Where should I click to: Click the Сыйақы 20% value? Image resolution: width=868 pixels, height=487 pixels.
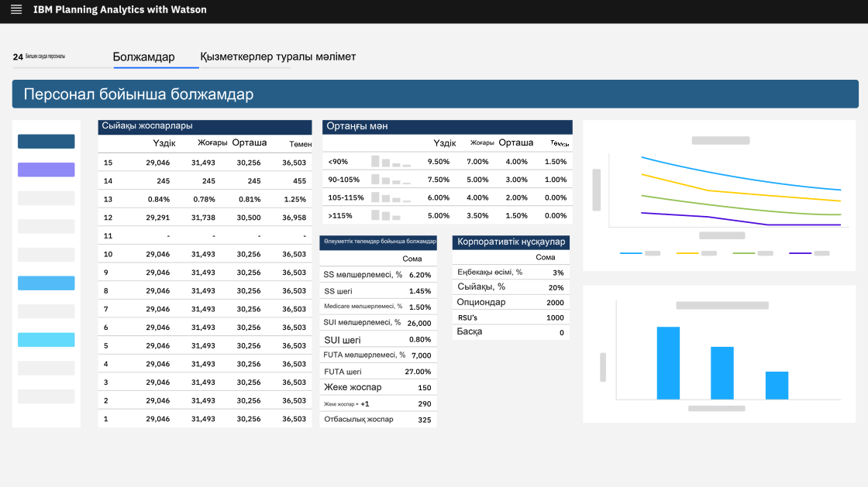pyautogui.click(x=556, y=287)
